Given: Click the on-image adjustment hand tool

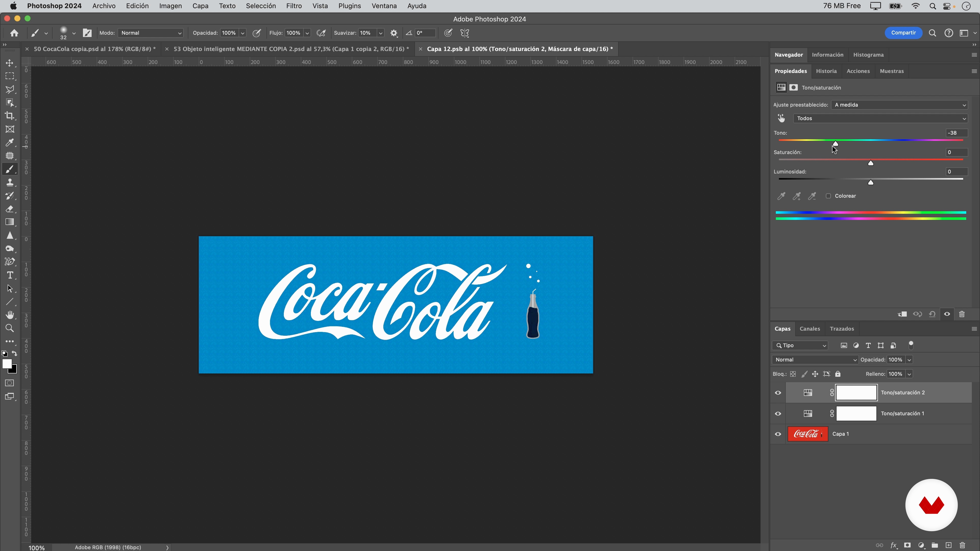Looking at the screenshot, I should click(781, 118).
